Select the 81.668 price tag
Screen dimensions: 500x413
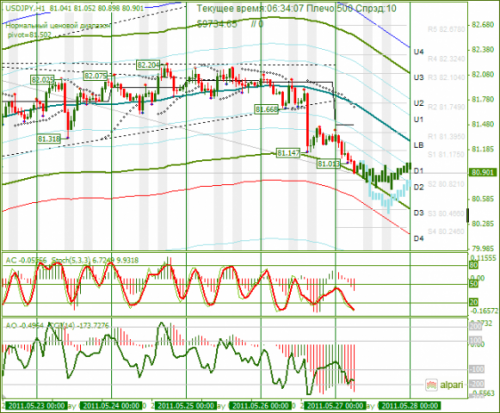(266, 109)
